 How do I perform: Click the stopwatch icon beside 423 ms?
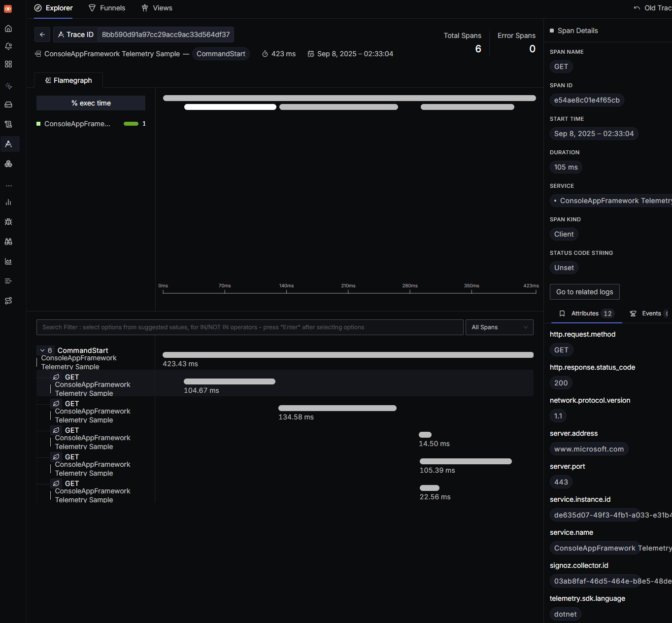point(265,54)
